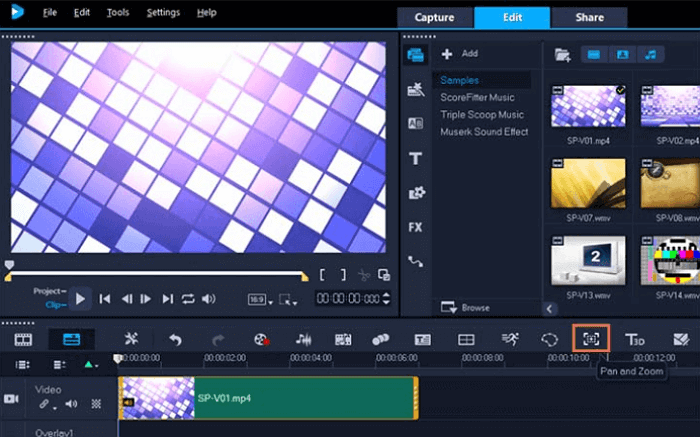Click the Browse button in library
The width and height of the screenshot is (700, 437).
click(469, 308)
